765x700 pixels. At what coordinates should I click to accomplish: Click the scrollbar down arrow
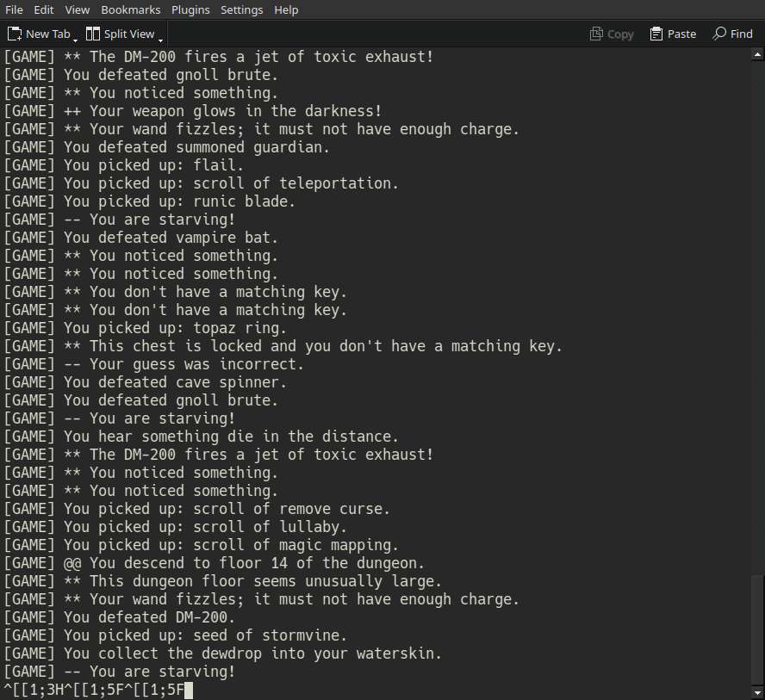(757, 693)
